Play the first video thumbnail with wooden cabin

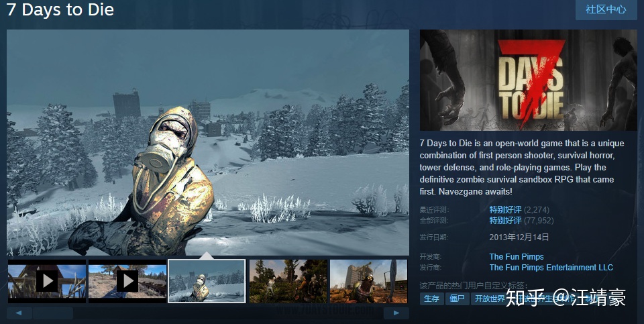(47, 281)
